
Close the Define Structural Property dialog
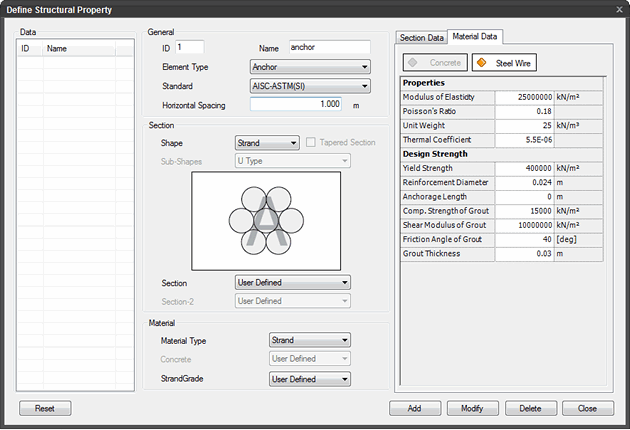click(619, 9)
